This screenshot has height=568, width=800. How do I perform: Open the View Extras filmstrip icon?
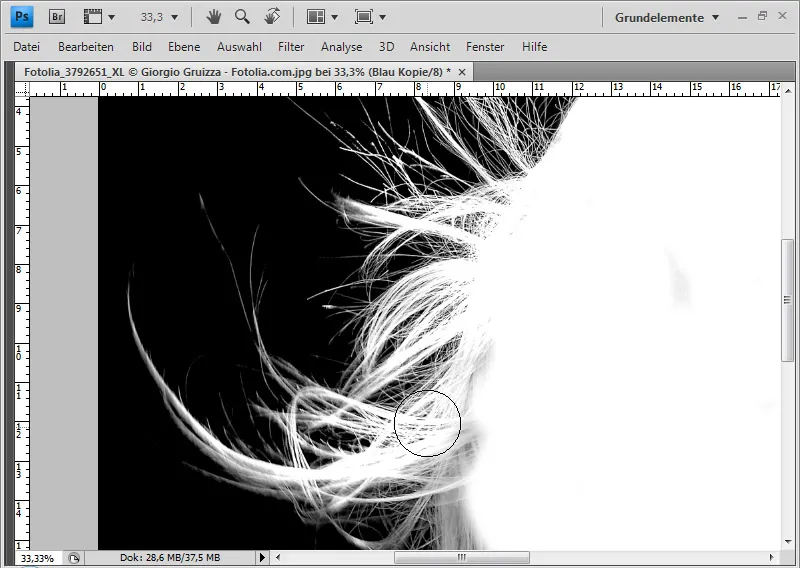93,17
